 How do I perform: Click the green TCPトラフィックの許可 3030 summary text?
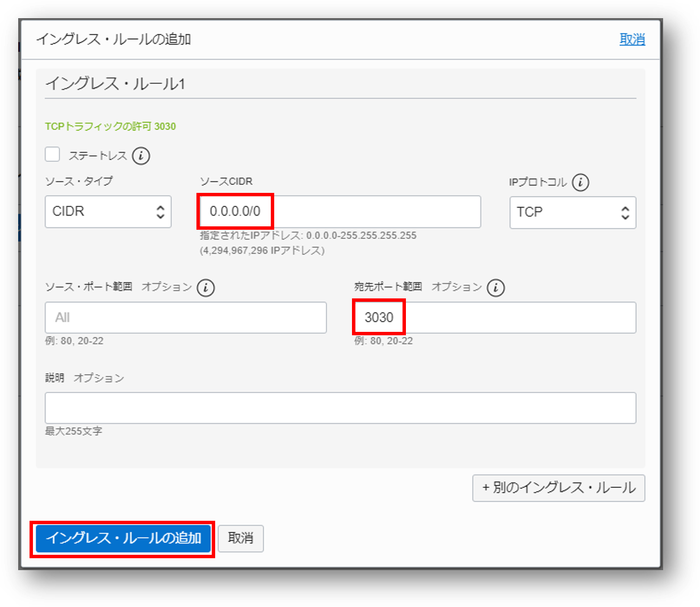(110, 126)
